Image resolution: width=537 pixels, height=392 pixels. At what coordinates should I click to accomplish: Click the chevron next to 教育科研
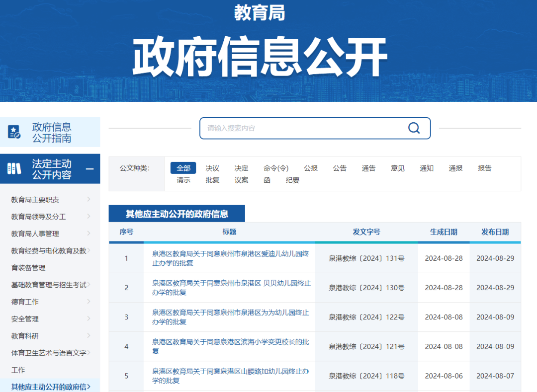(89, 335)
